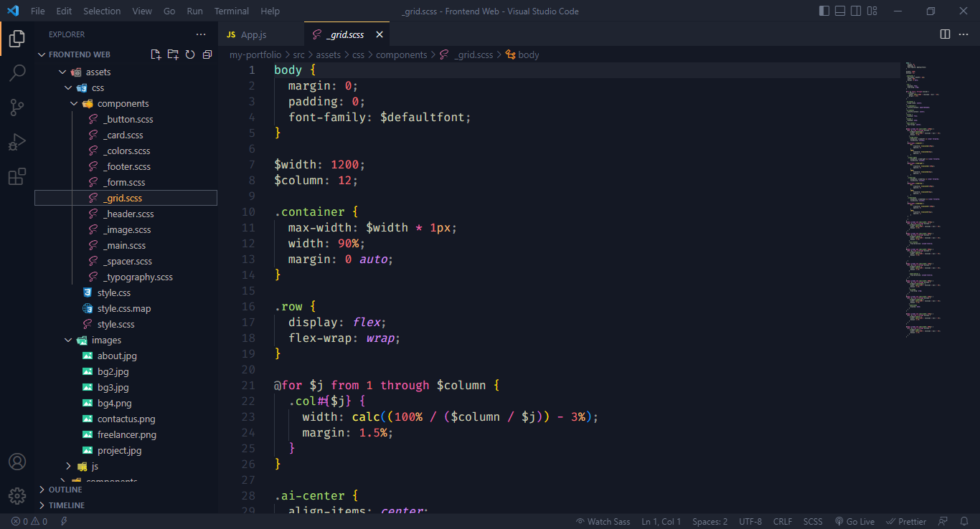Open the Terminal menu
980x529 pixels.
click(x=231, y=11)
